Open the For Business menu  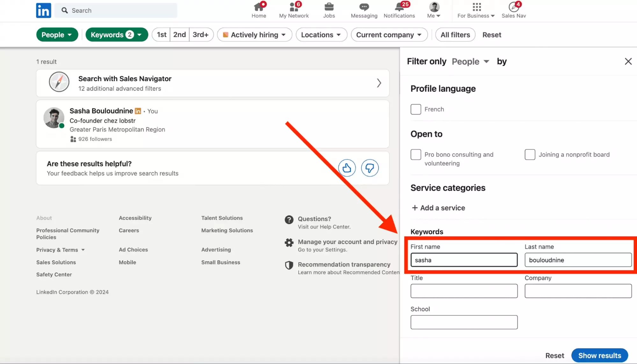click(476, 11)
